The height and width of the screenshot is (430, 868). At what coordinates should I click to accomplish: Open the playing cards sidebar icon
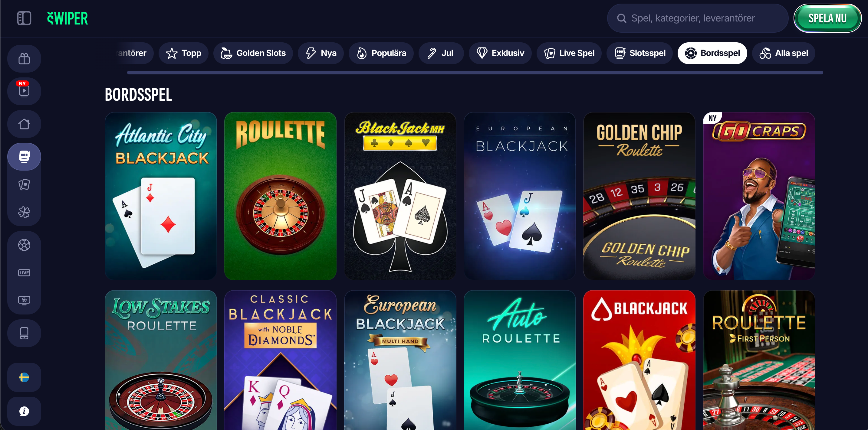24,184
